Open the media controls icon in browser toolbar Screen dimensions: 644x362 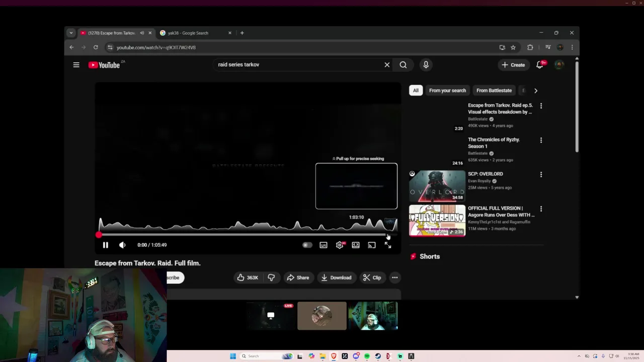coord(548,47)
